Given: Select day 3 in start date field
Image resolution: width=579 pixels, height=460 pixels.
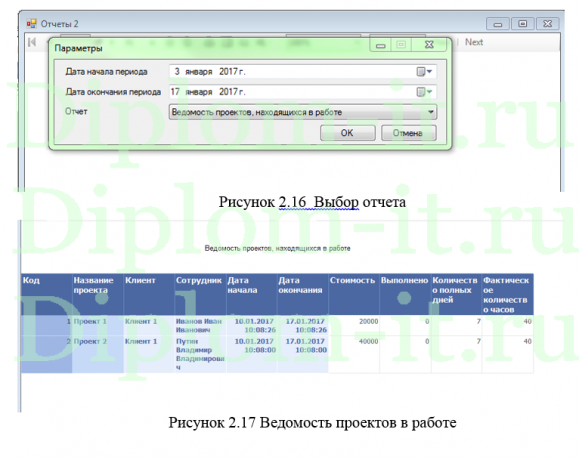Looking at the screenshot, I should [x=177, y=71].
